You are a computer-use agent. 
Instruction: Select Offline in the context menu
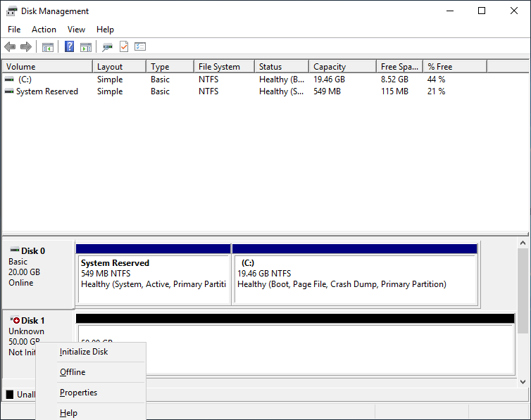pos(91,372)
